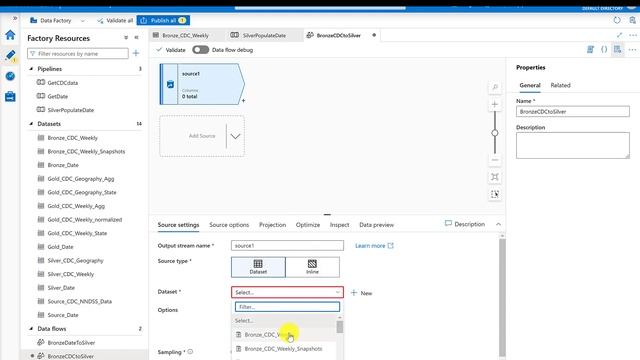The height and width of the screenshot is (360, 640).
Task: Click the canvas search icon
Action: coord(495,87)
